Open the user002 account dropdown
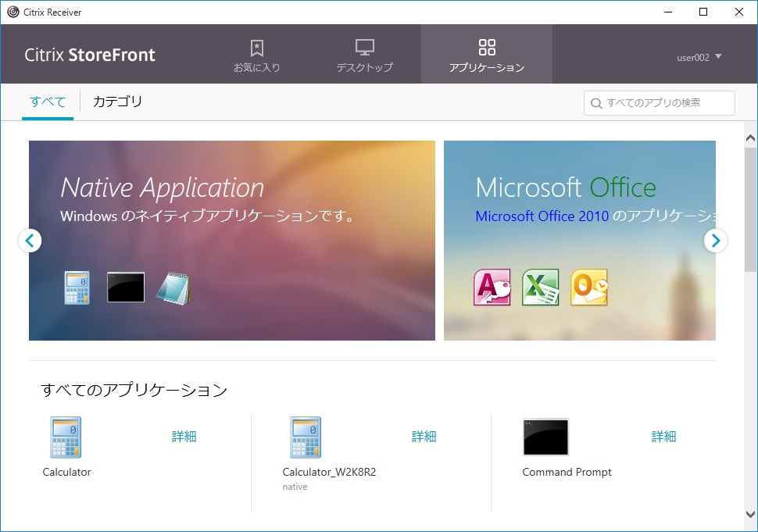The width and height of the screenshot is (758, 532). pyautogui.click(x=699, y=57)
